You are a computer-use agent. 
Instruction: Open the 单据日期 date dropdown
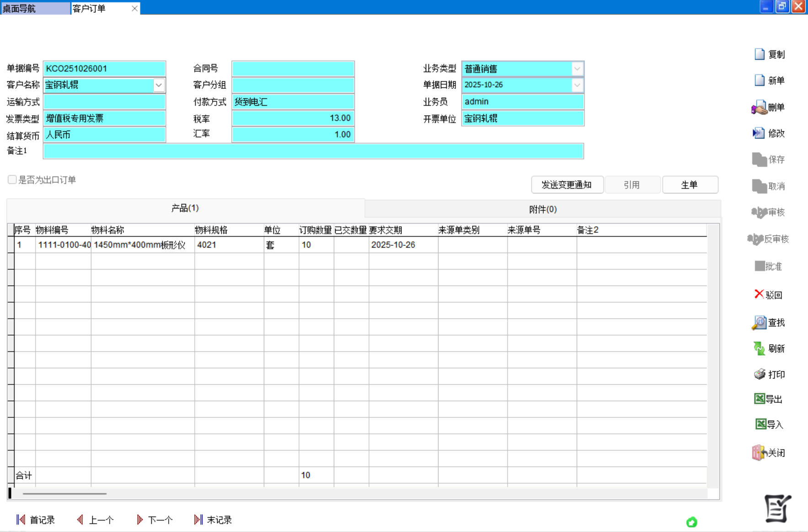pyautogui.click(x=577, y=85)
